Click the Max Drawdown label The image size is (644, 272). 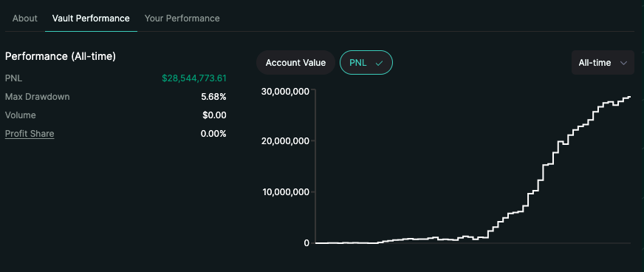click(38, 97)
